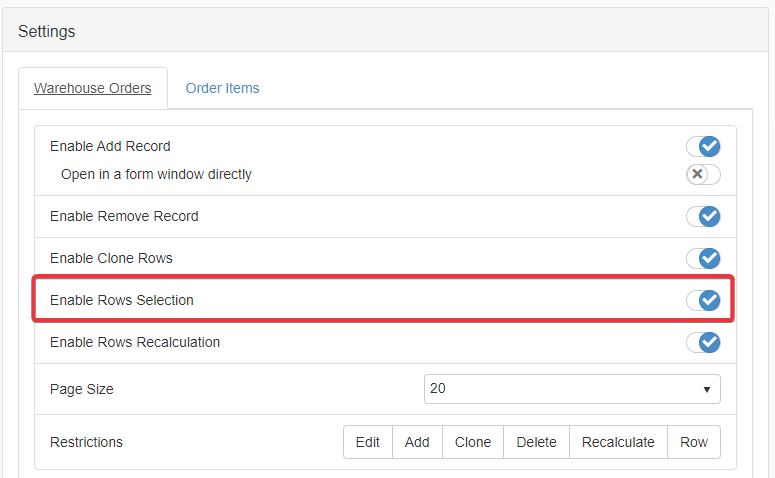This screenshot has width=775, height=478.
Task: Disable the Enable Rows Selection toggle
Action: (x=703, y=301)
